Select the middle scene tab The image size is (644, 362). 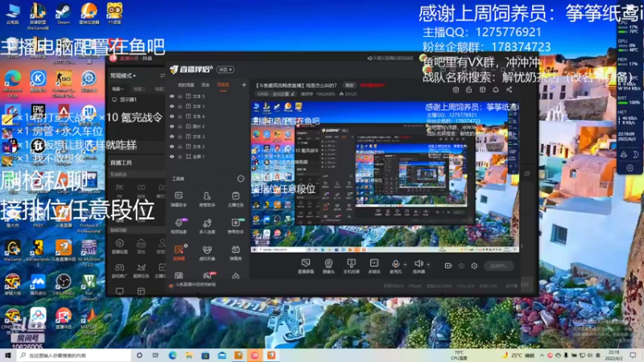[205, 85]
